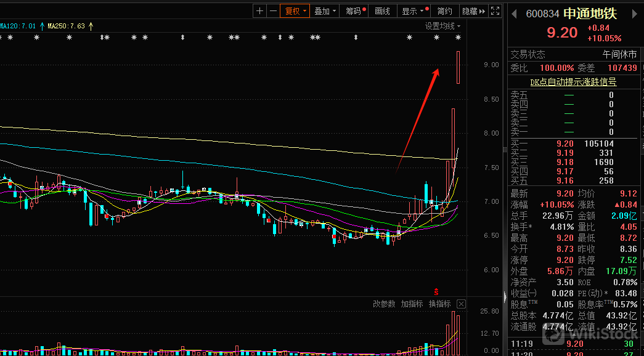
Task: Open the DK点自动提示涨跌信号 link
Action: point(573,82)
